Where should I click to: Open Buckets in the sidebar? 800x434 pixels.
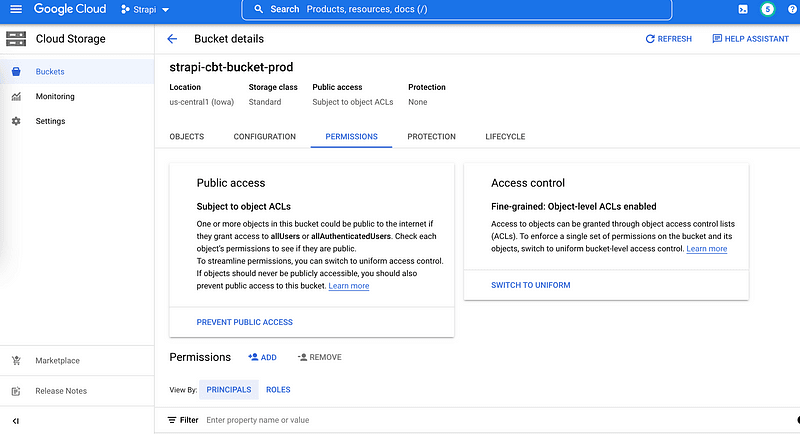(x=77, y=71)
